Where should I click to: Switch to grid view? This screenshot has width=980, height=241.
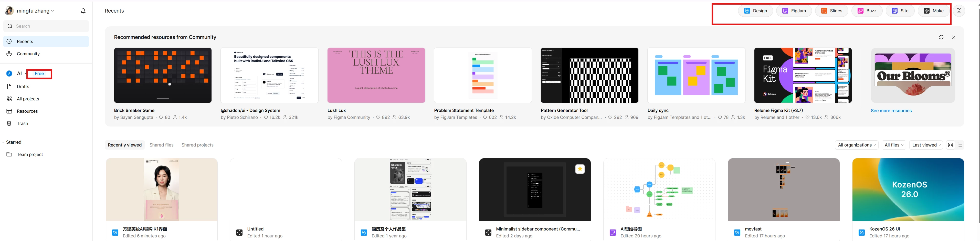coord(950,145)
